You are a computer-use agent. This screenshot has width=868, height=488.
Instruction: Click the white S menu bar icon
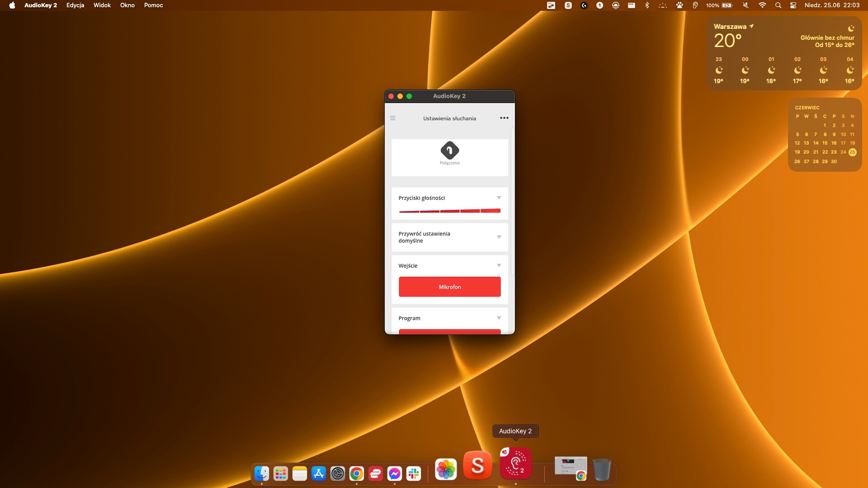point(568,5)
